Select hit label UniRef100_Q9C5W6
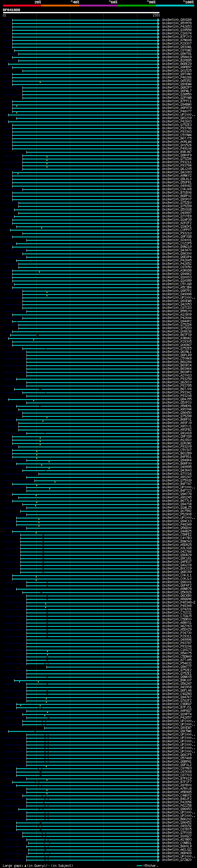Viewport: 197px width, 868px height. coord(177,731)
